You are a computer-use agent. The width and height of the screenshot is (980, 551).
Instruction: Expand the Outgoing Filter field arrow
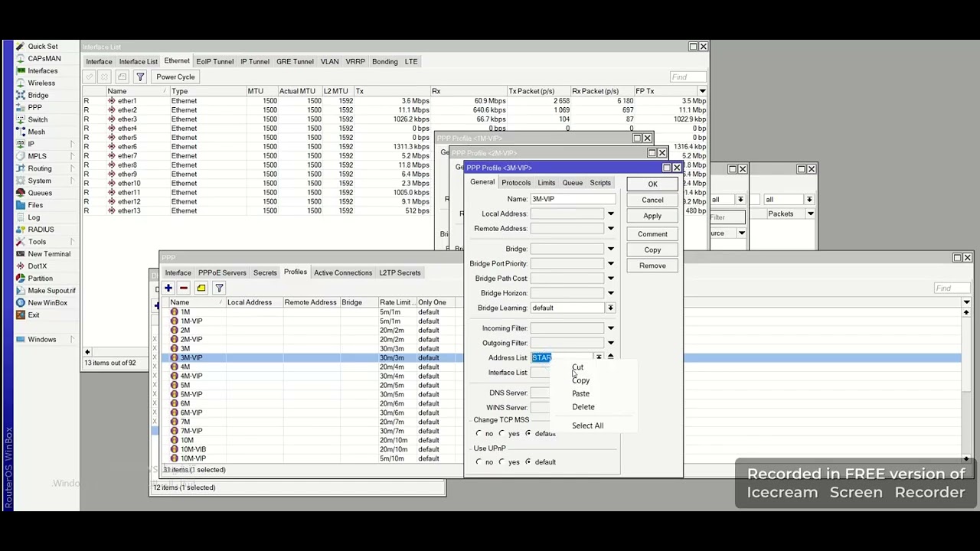610,343
